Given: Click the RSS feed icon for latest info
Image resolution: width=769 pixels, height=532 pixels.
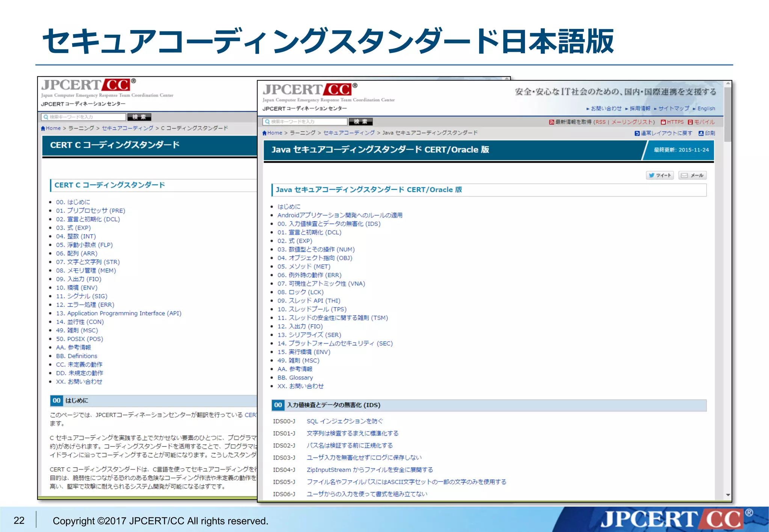Looking at the screenshot, I should point(552,122).
